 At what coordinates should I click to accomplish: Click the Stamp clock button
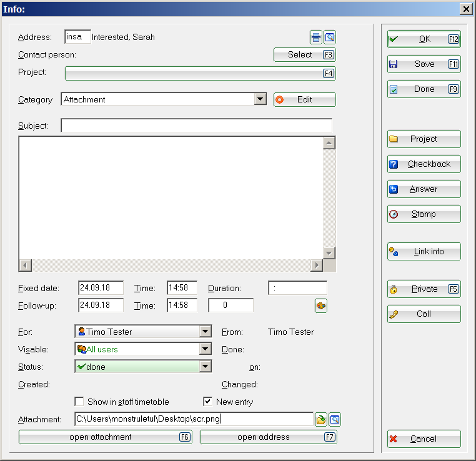424,214
